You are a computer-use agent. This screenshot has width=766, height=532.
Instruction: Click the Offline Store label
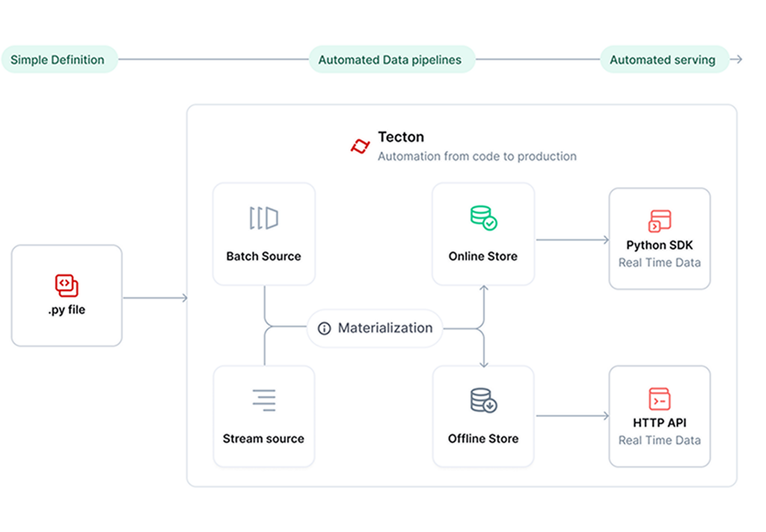click(x=483, y=438)
